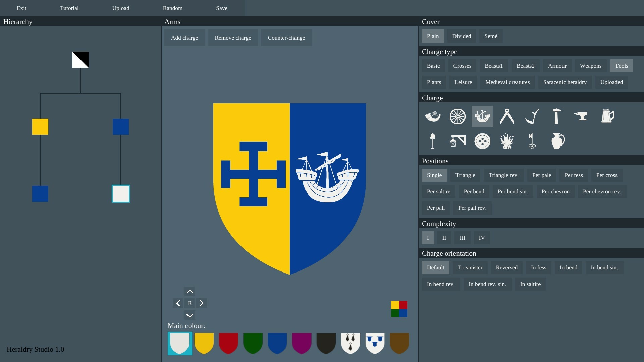Choose the dividers compass charge
644x362 pixels.
[x=507, y=116]
